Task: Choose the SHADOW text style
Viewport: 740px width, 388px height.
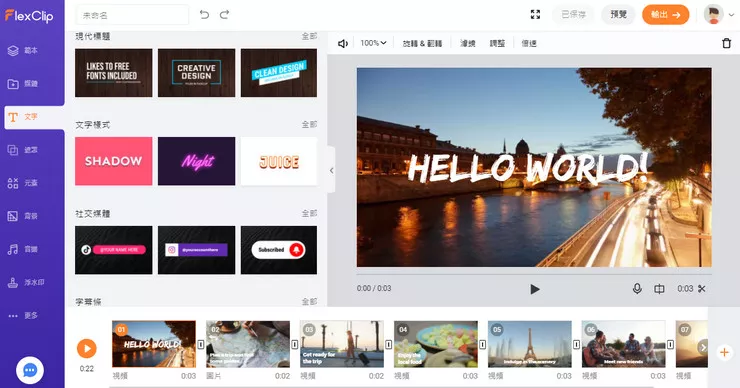Action: (x=114, y=161)
